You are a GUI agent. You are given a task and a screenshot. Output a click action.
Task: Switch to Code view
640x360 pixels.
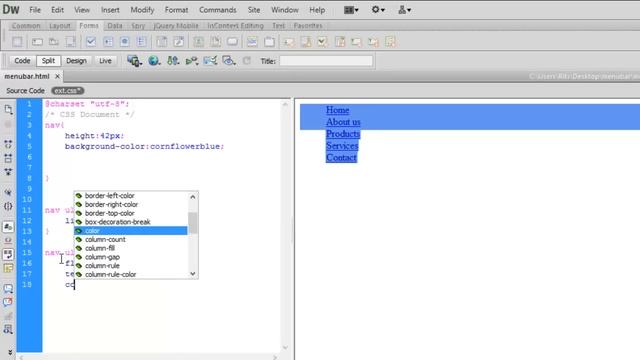[x=22, y=61]
